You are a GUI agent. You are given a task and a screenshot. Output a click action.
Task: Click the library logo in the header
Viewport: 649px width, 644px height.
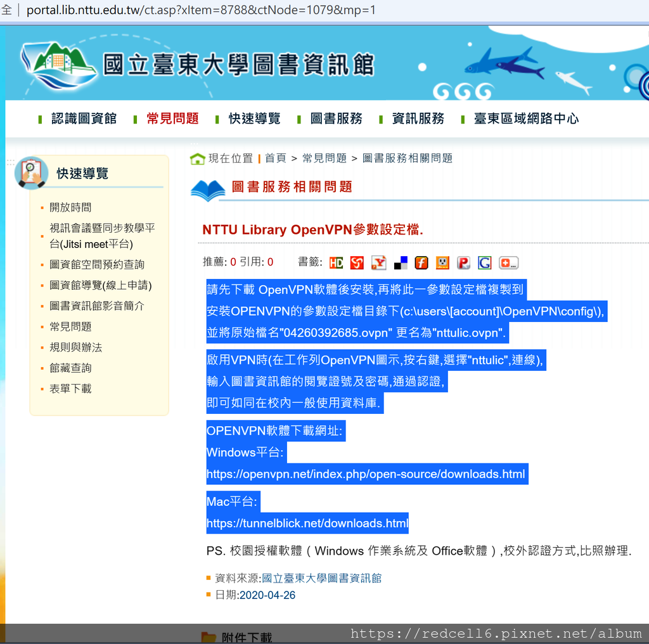(58, 65)
